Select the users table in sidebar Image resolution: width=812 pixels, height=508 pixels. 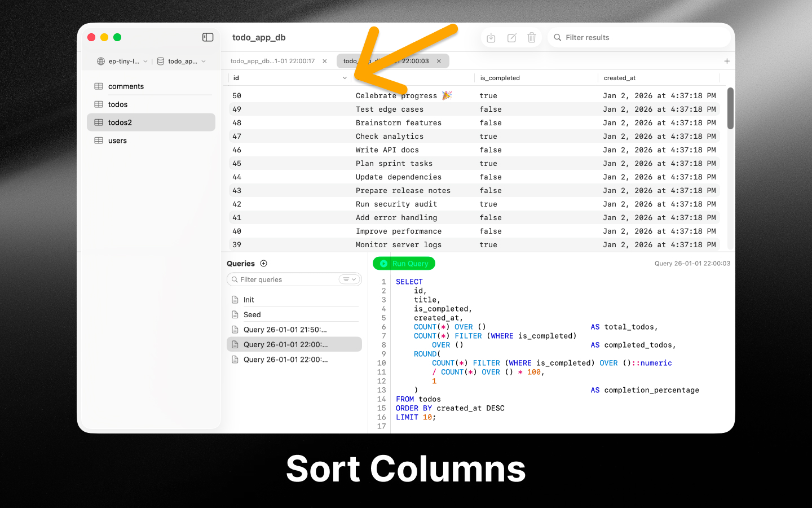click(117, 141)
